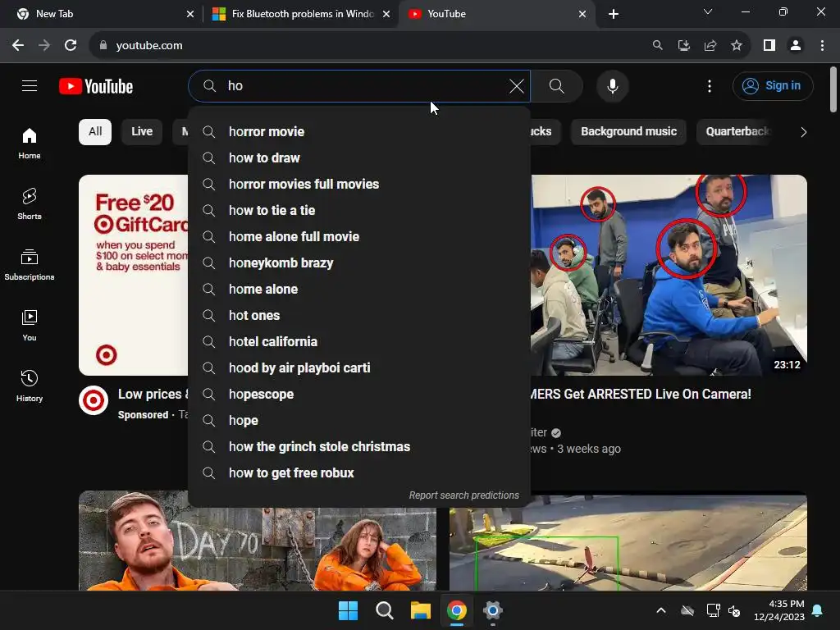Click the browser zoom/search magnifier icon

click(657, 46)
